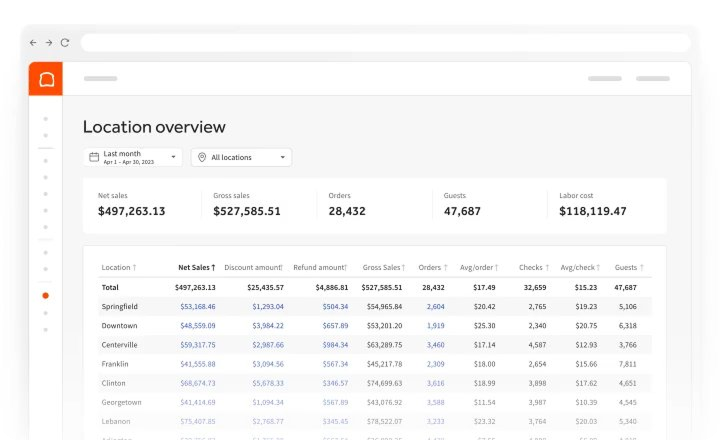The height and width of the screenshot is (440, 720).
Task: Sort table by Avg/order column
Action: (479, 267)
